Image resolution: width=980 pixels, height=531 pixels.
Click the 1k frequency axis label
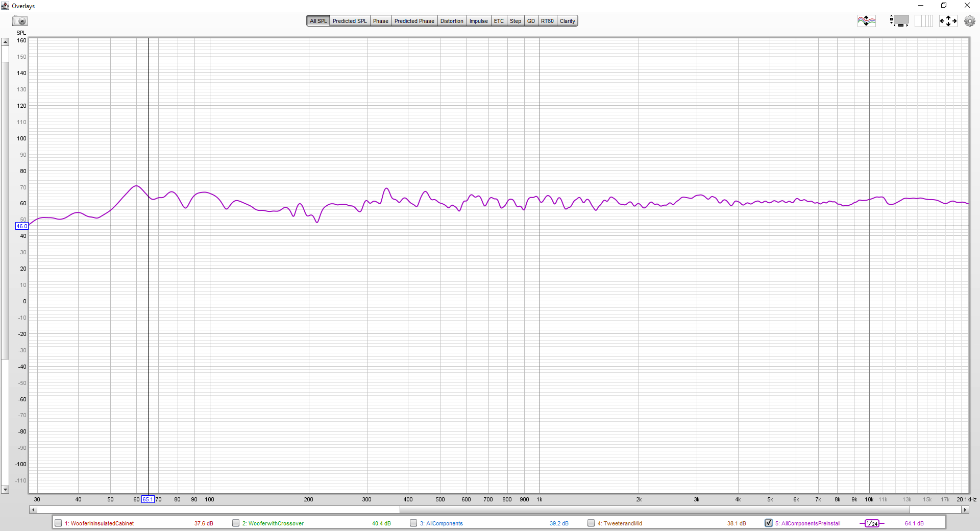coord(539,499)
